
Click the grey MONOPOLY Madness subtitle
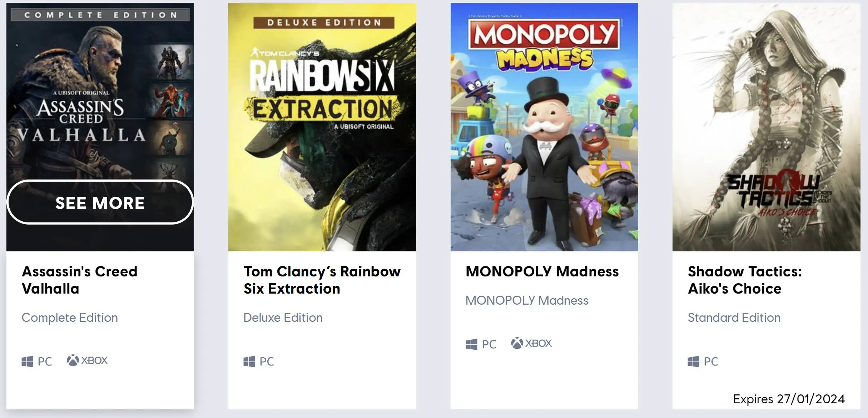(x=527, y=300)
